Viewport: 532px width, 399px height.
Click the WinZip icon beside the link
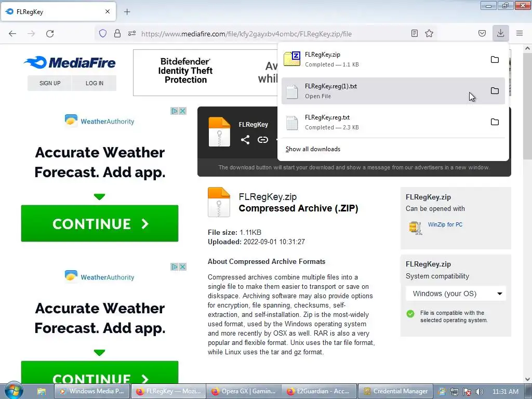pos(416,228)
